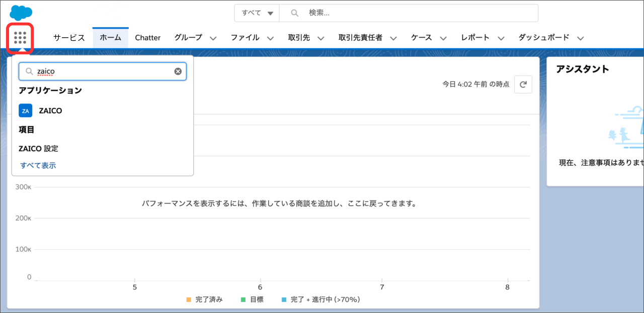
Task: Click the 現在、注意事項はありま assistant text
Action: pyautogui.click(x=601, y=163)
